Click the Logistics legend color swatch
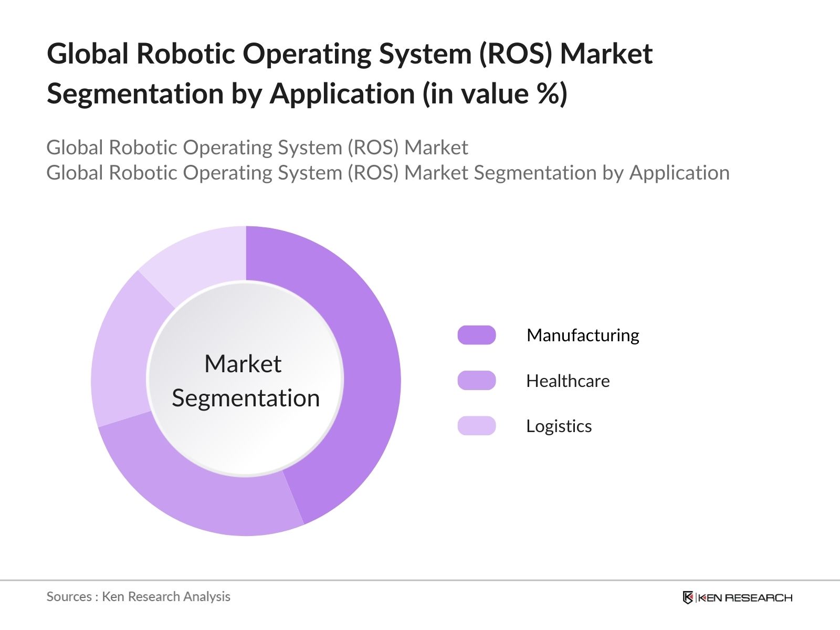 [476, 426]
